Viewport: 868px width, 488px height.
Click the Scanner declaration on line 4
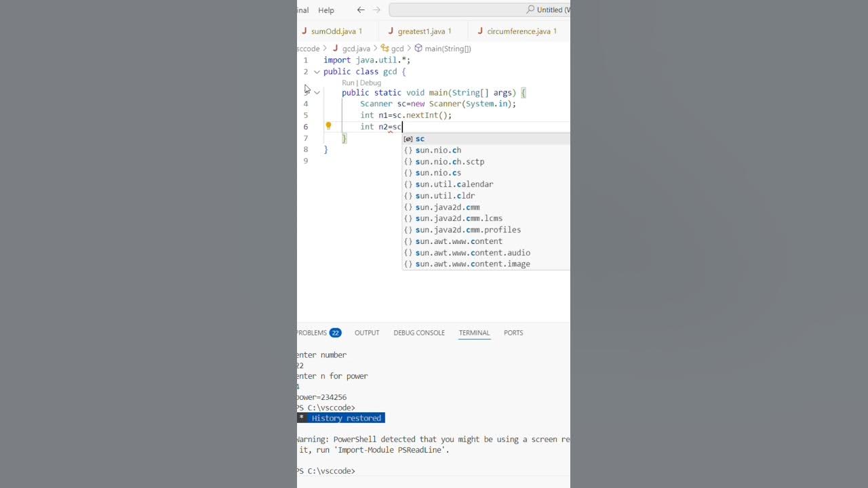[438, 104]
